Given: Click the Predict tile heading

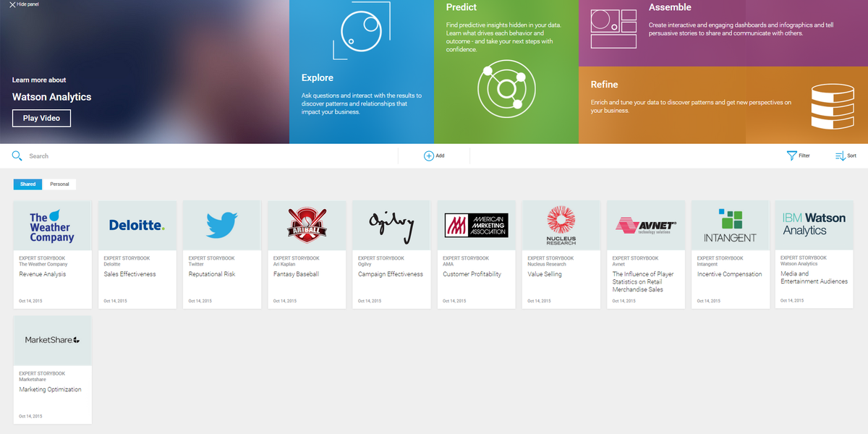Looking at the screenshot, I should pyautogui.click(x=461, y=7).
